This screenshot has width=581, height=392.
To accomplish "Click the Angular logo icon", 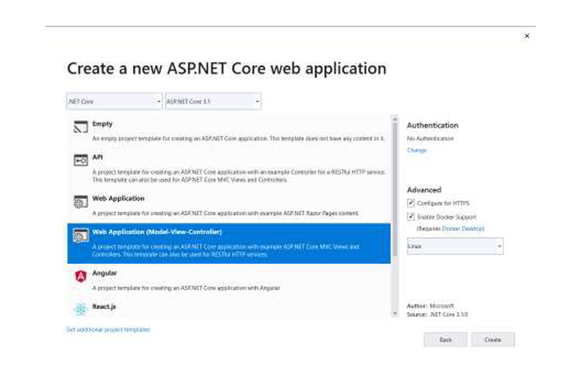I will [x=81, y=276].
